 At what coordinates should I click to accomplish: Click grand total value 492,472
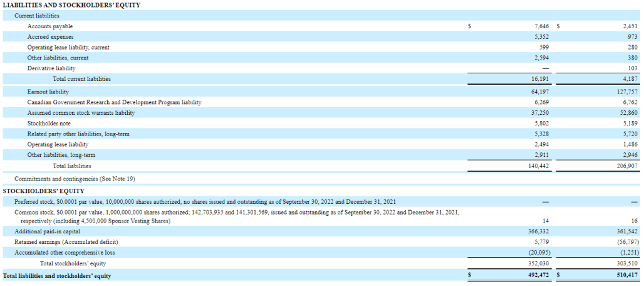[x=539, y=275]
